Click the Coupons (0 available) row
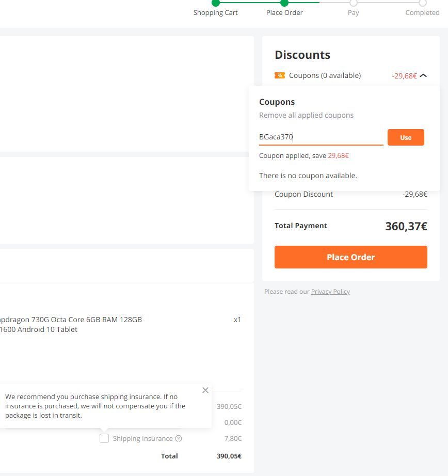Screen dimensions: 448x476 pos(350,75)
